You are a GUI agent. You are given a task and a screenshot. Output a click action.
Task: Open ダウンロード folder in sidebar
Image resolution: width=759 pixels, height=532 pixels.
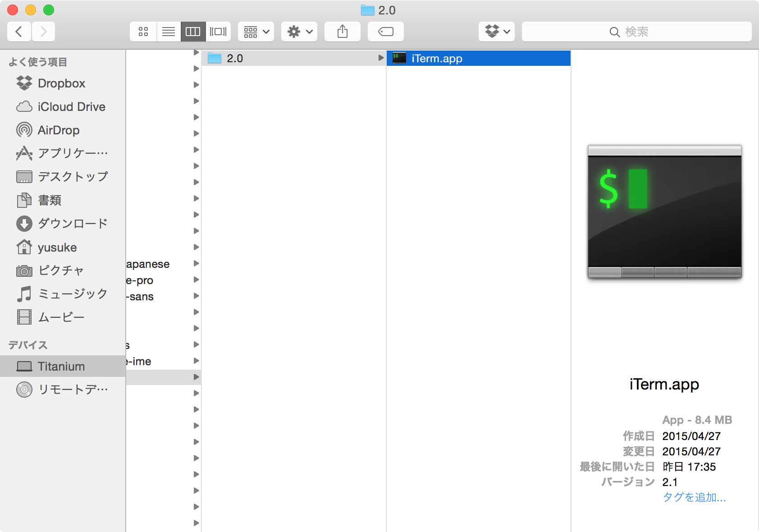(x=72, y=224)
